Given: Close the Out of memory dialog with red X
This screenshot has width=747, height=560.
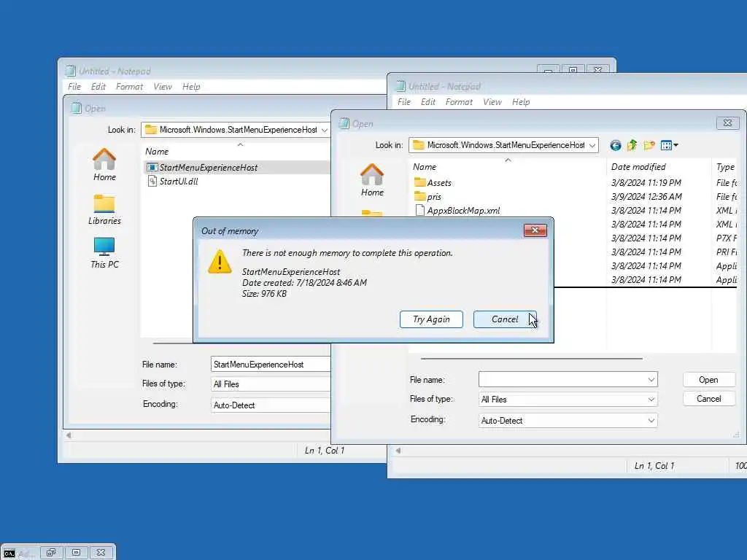Looking at the screenshot, I should click(x=535, y=230).
